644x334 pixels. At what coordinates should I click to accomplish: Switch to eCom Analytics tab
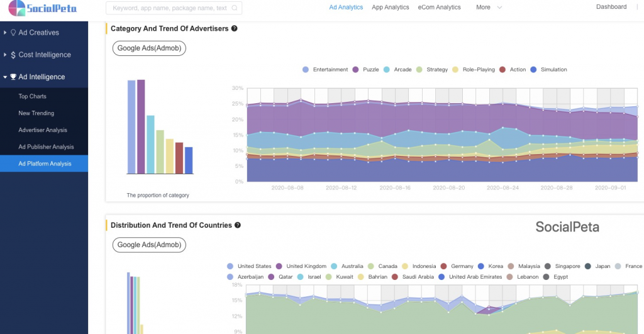pos(439,8)
